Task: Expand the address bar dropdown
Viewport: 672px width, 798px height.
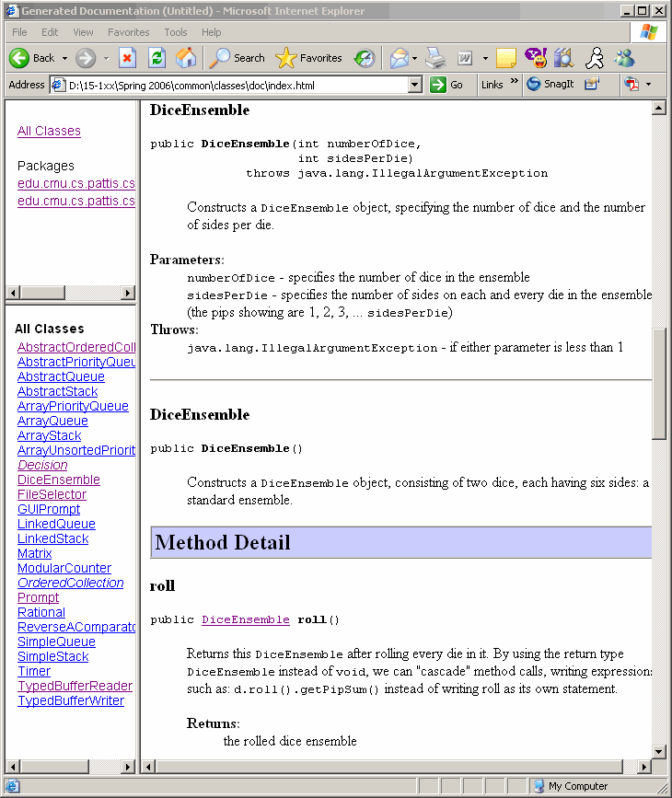Action: pyautogui.click(x=414, y=85)
